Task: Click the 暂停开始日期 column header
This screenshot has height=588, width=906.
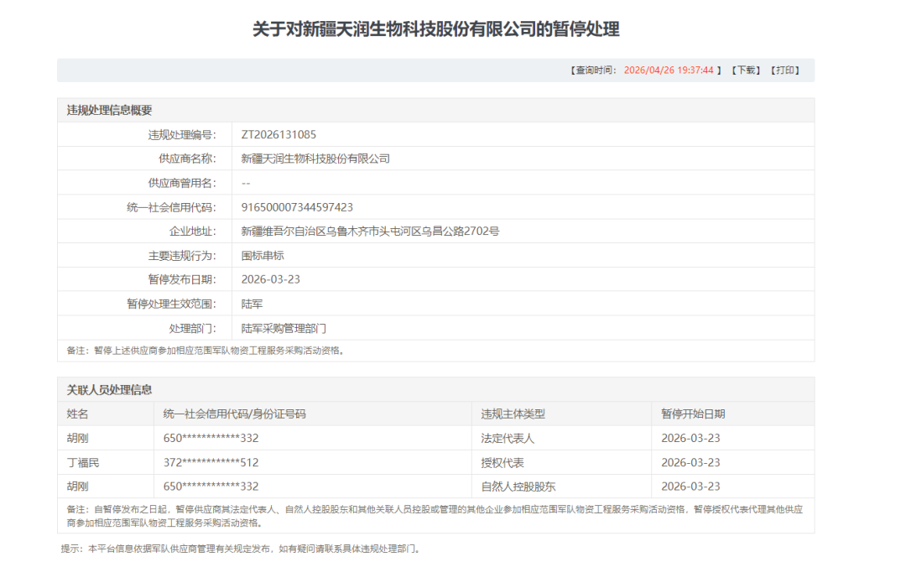Action: point(693,414)
